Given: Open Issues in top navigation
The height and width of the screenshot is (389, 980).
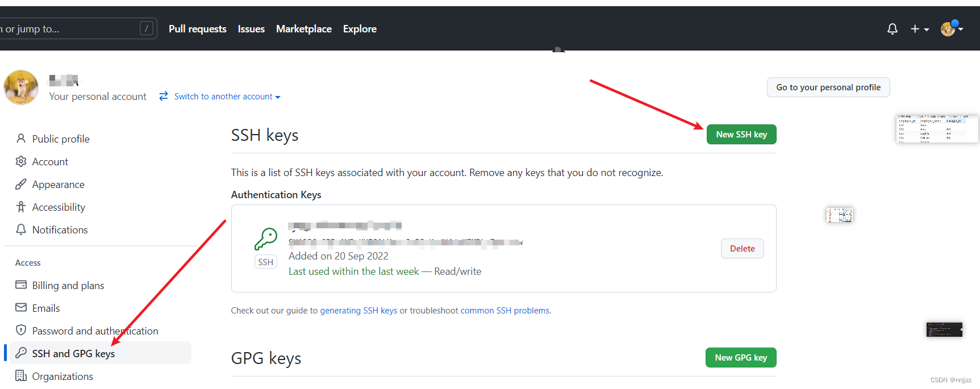Looking at the screenshot, I should 251,29.
